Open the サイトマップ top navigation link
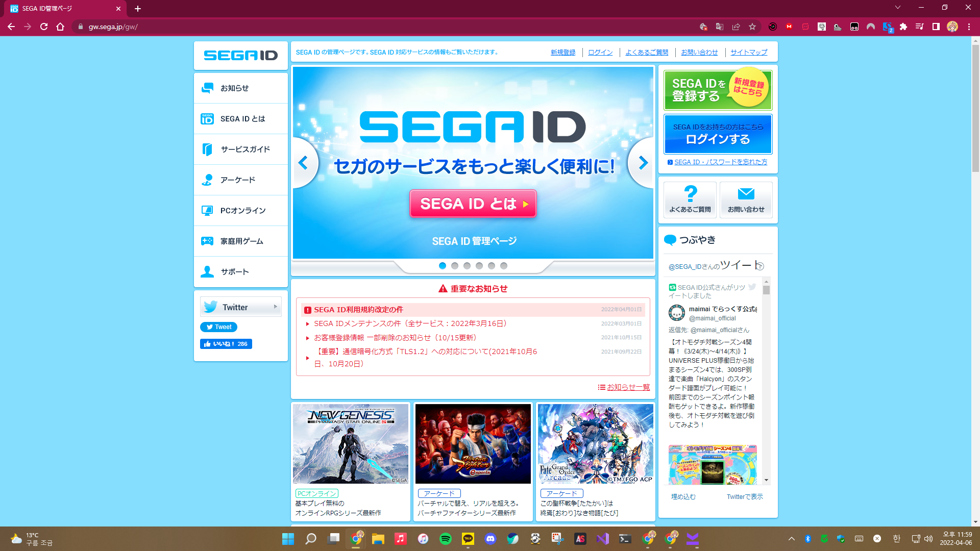Screen dimensions: 980x551 [748, 52]
